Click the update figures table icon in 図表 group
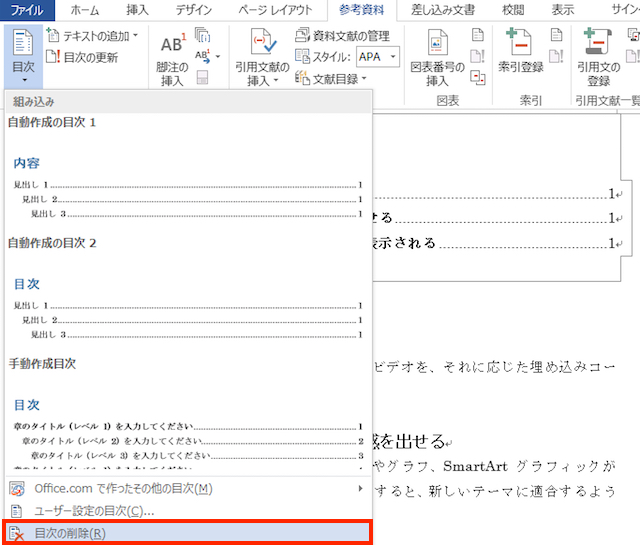Screen dimensions: 640x545 pyautogui.click(x=478, y=56)
